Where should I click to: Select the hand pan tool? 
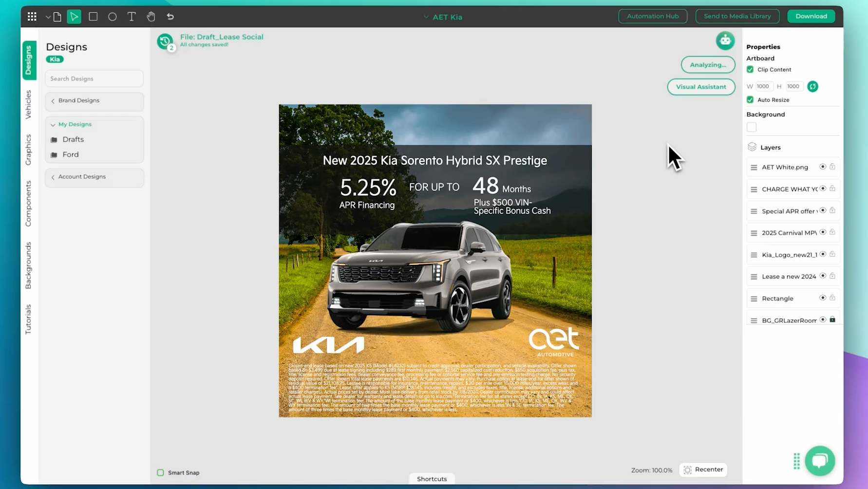(x=151, y=17)
